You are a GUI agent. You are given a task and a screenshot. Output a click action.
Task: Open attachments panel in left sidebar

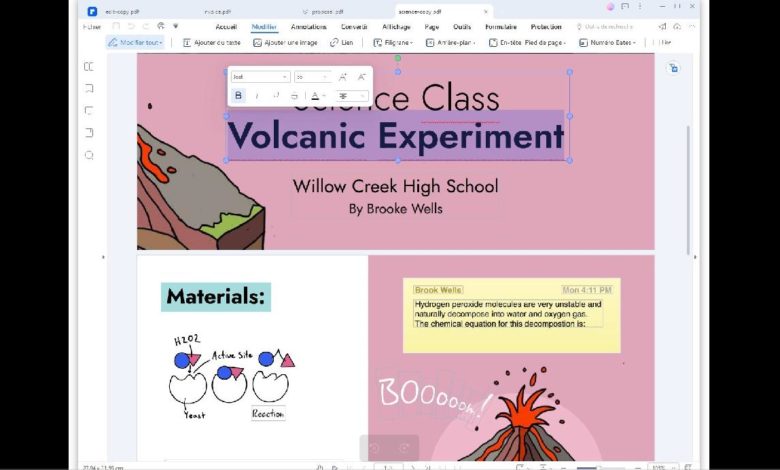pyautogui.click(x=89, y=133)
